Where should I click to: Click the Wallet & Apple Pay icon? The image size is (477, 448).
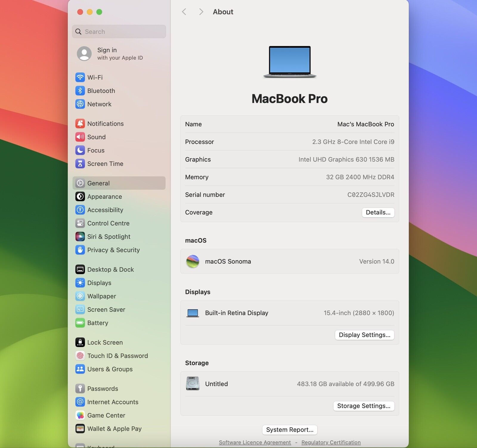click(80, 429)
